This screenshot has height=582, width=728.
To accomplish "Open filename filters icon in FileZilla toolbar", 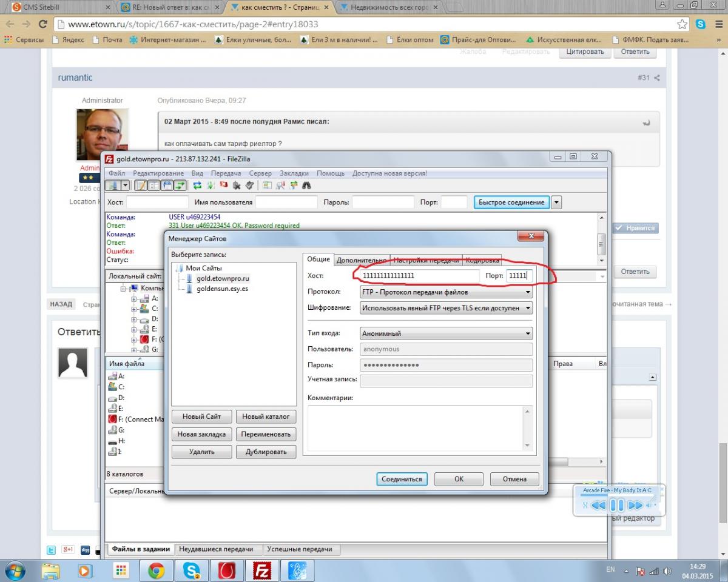I will (x=268, y=186).
